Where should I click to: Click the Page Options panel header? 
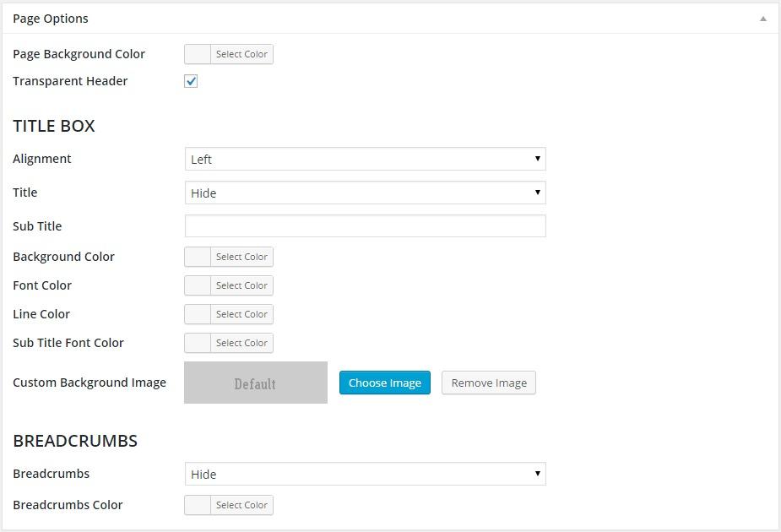(x=338, y=19)
